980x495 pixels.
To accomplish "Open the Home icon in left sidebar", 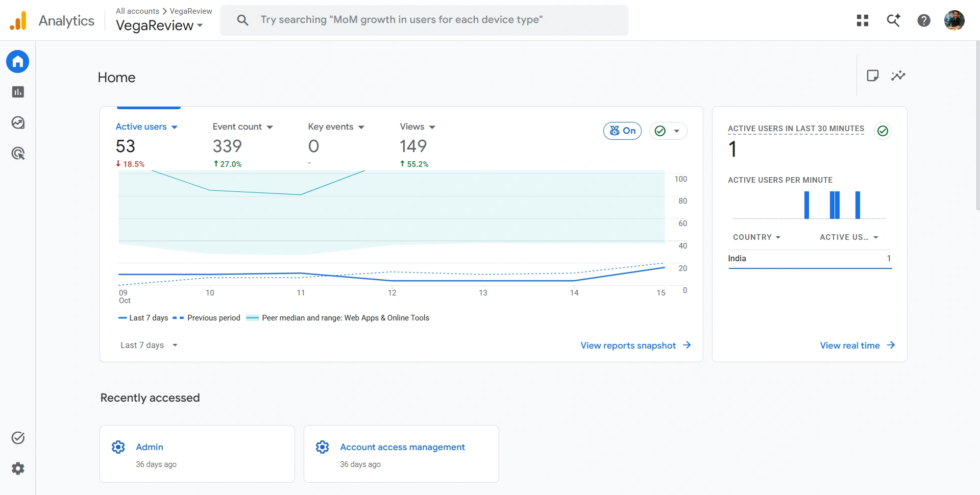I will tap(18, 62).
